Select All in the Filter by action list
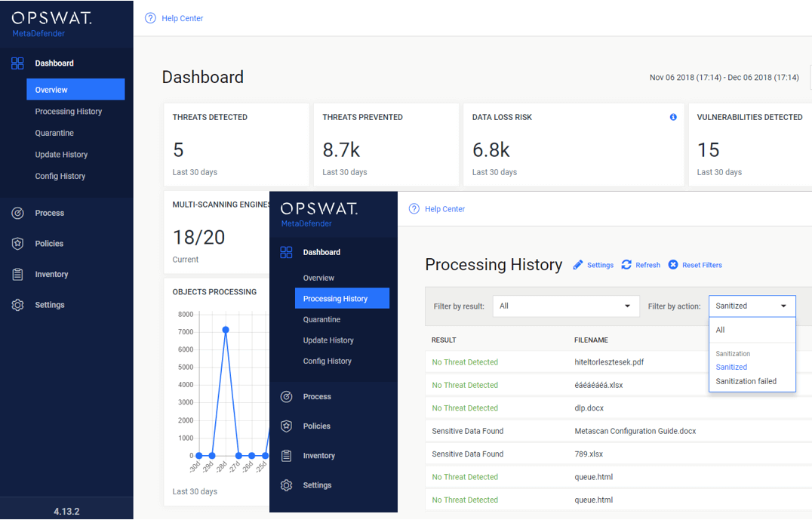 [x=720, y=330]
